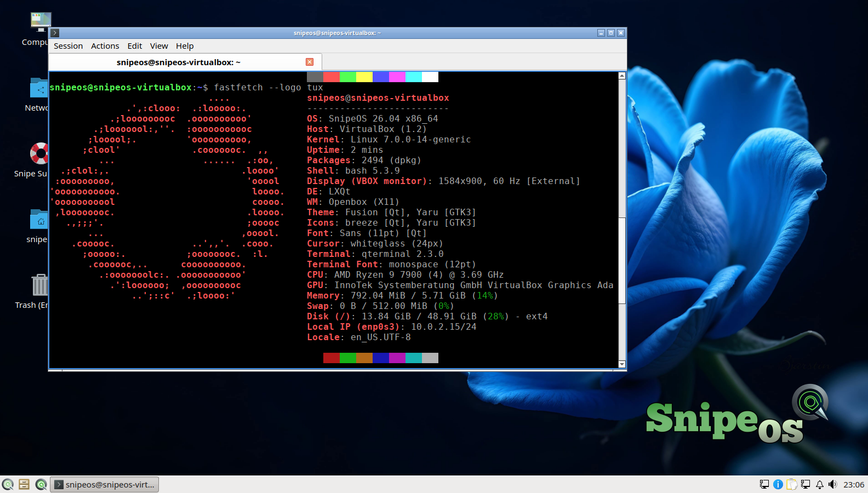
Task: Click the network tray icon beside the notification bell
Action: [x=806, y=484]
